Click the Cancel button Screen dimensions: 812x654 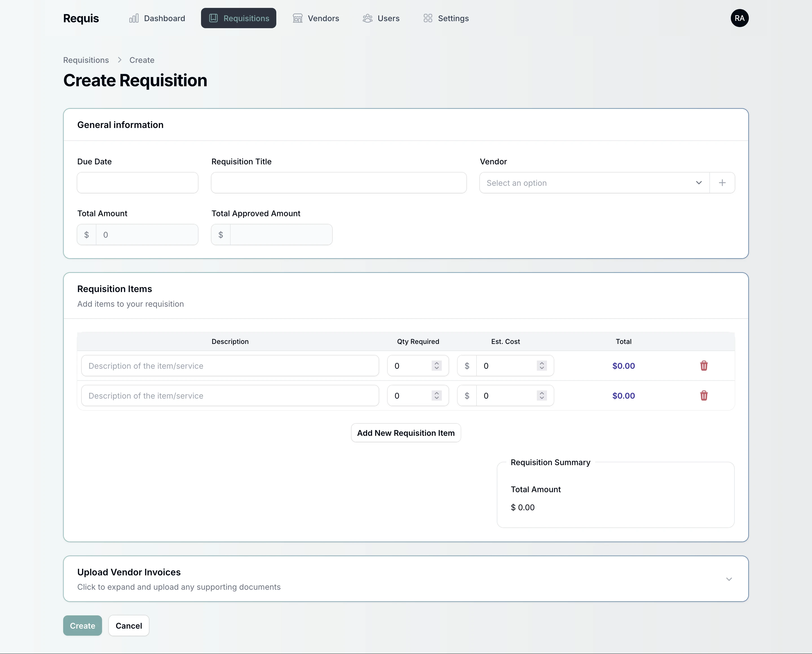pos(129,626)
